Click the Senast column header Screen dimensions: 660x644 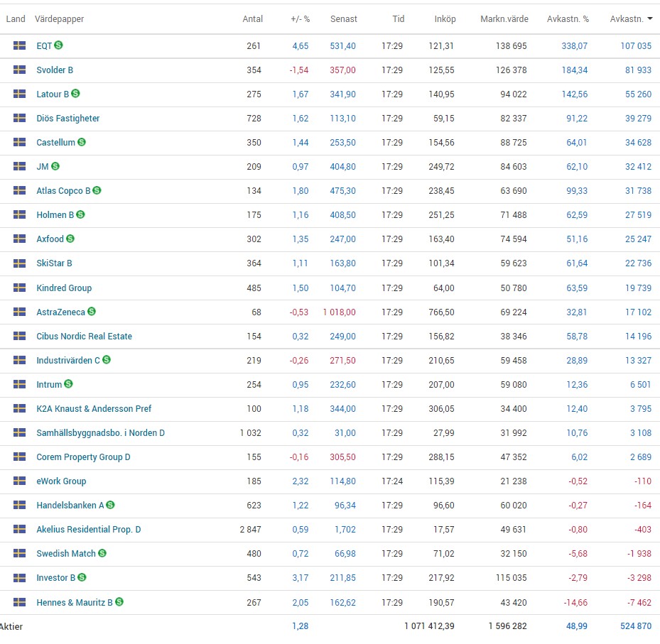coord(344,19)
